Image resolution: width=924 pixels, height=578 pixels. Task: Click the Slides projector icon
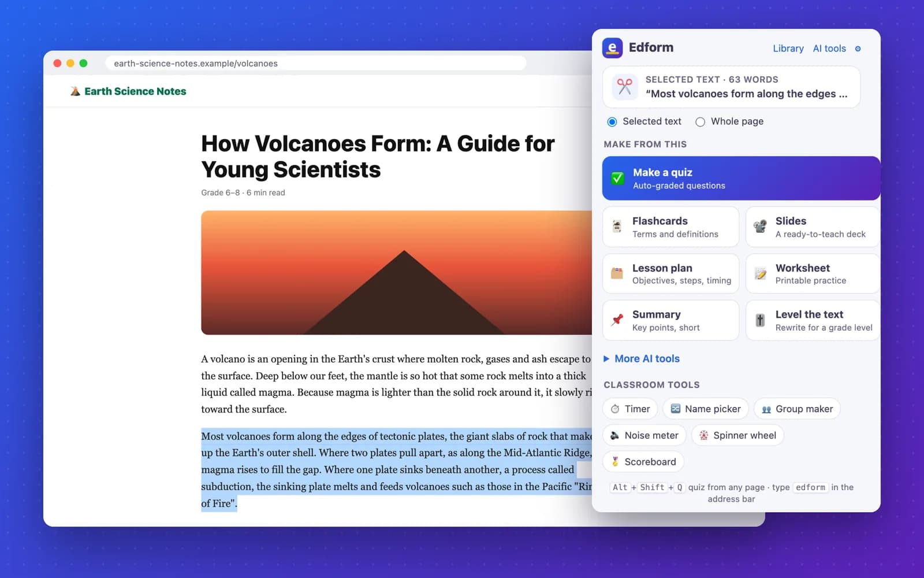761,227
